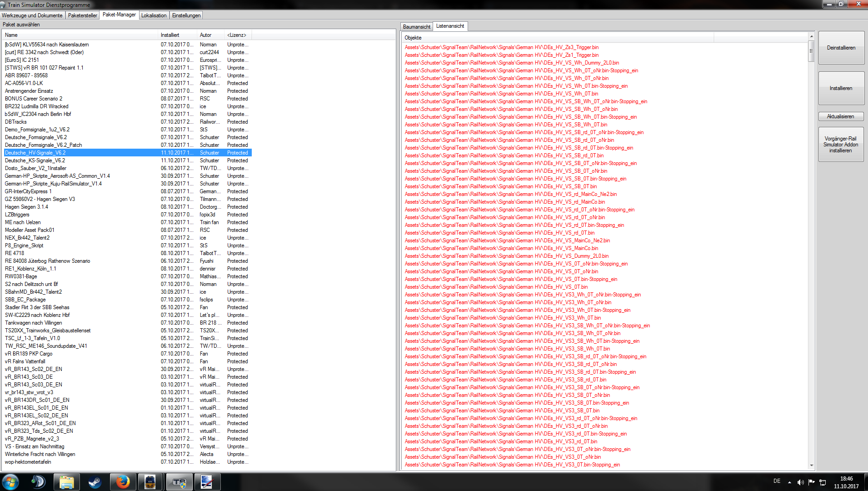Viewport: 868px width, 491px height.
Task: Select 'ABR 89607 - 89568' package row
Action: (x=128, y=75)
